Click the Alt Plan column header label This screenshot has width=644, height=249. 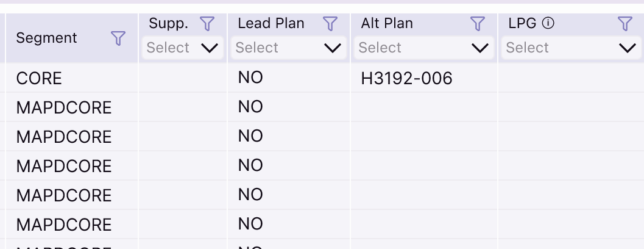point(387,24)
